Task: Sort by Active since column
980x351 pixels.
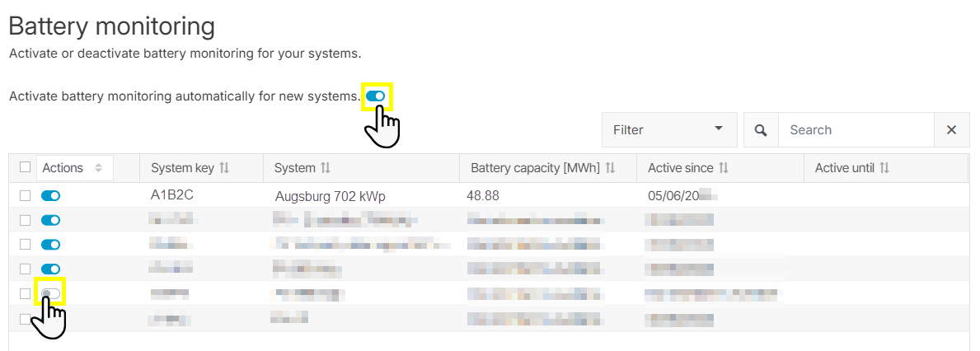Action: pos(724,168)
